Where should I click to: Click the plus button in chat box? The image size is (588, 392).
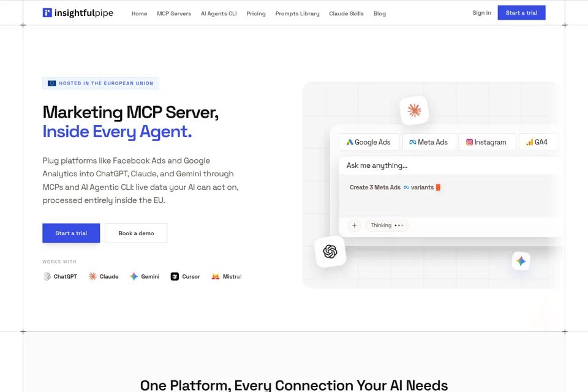[x=355, y=225]
